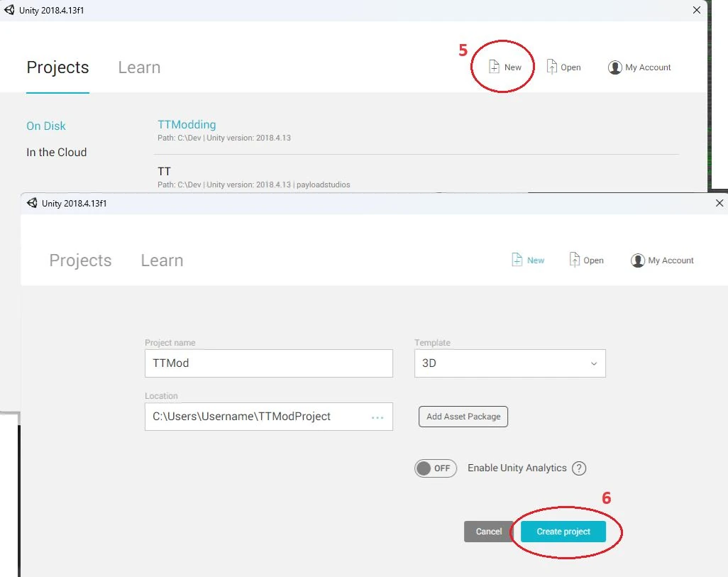Click the Unity logo in the front window title bar
728x577 pixels.
(x=32, y=203)
